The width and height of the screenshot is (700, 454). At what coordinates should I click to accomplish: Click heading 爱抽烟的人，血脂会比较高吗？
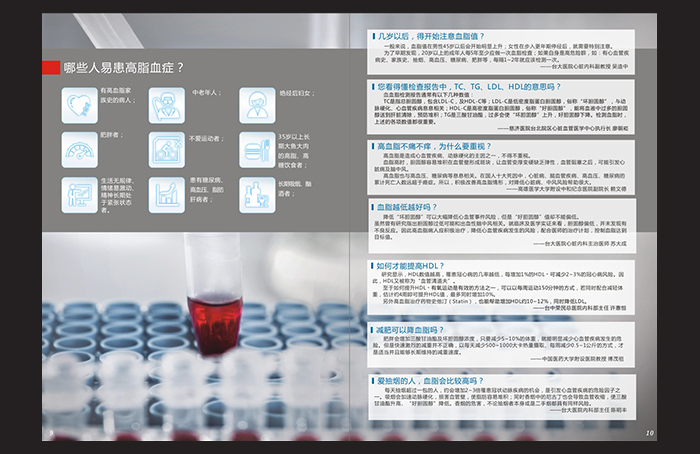coord(430,381)
